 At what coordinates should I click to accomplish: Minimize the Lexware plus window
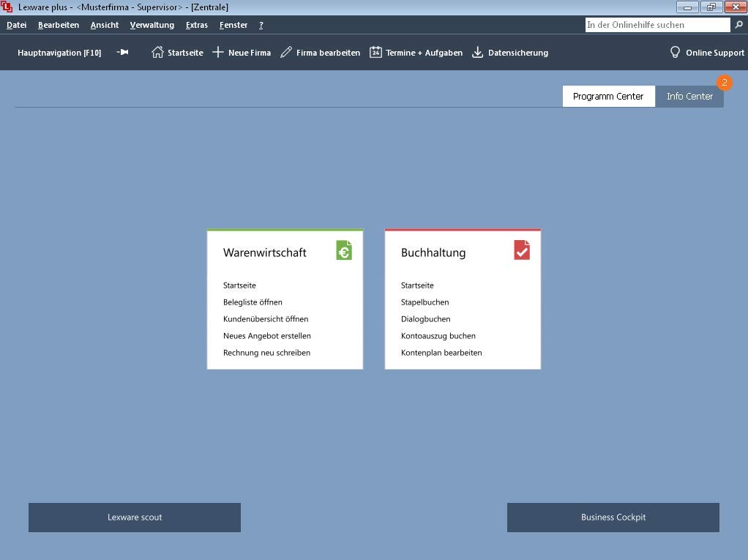[x=687, y=7]
